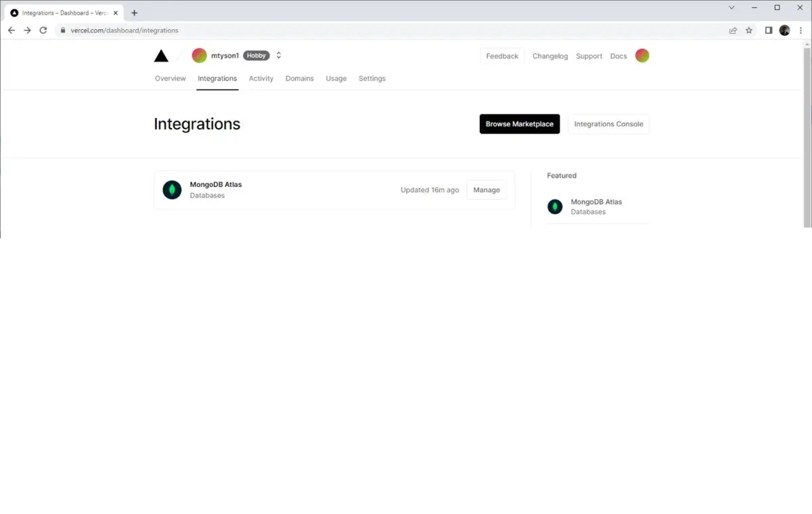This screenshot has height=514, width=812.
Task: Select the Settings tab
Action: point(371,79)
